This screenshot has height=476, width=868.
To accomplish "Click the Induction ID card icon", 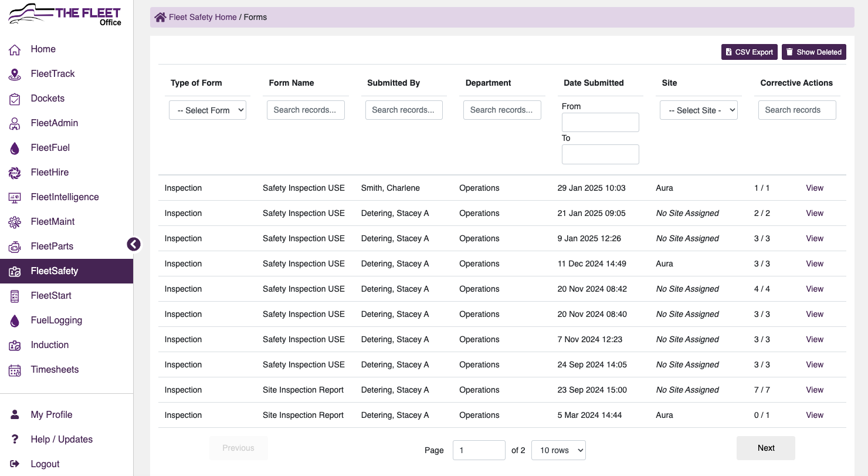I will tap(15, 345).
